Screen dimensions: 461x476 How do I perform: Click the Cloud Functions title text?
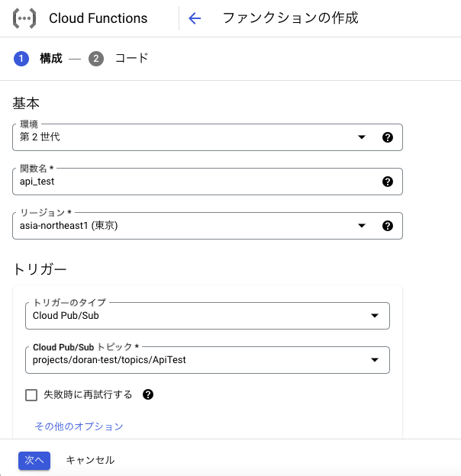(98, 18)
